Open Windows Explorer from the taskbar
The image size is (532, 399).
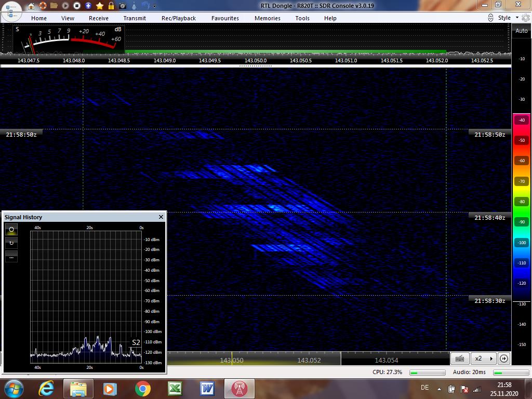point(78,389)
